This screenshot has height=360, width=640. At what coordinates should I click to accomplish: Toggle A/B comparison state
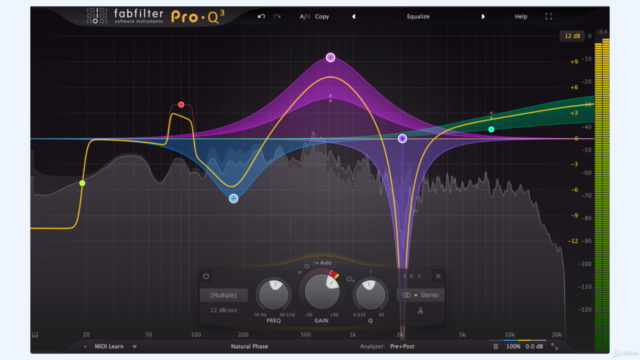pos(304,16)
